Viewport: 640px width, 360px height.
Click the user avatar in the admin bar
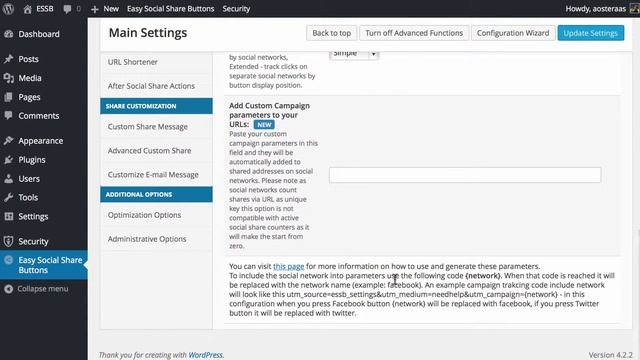(634, 9)
